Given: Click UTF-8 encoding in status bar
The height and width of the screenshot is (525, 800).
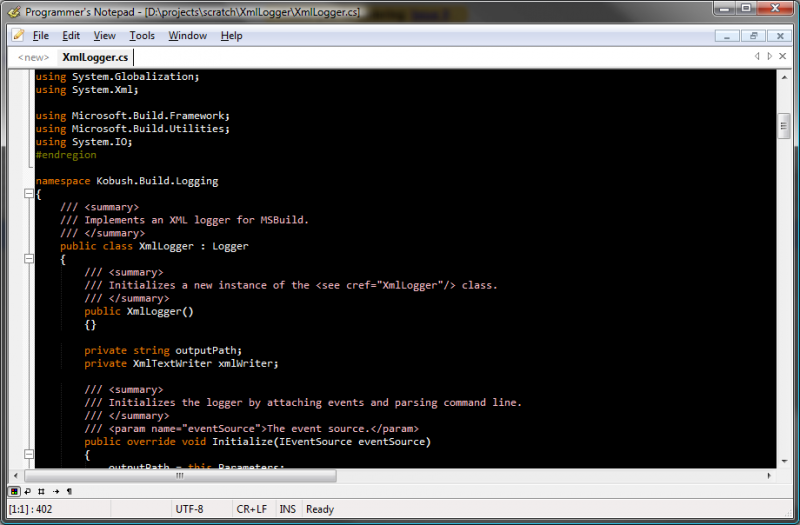Looking at the screenshot, I should tap(188, 509).
